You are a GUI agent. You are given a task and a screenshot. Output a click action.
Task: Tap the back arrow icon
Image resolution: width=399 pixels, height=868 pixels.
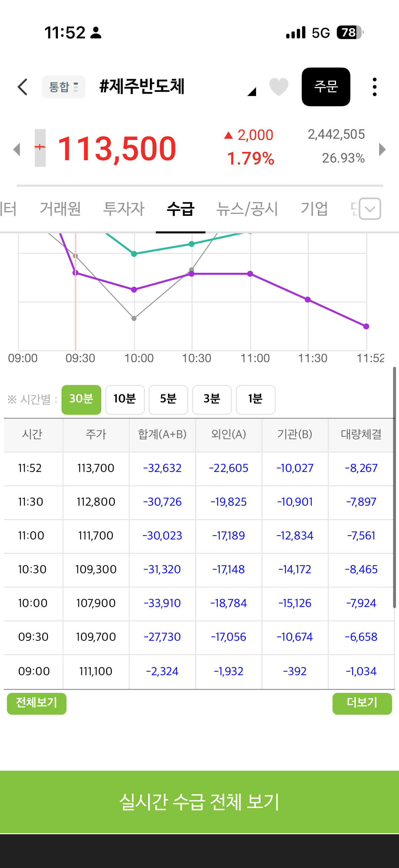(x=22, y=87)
